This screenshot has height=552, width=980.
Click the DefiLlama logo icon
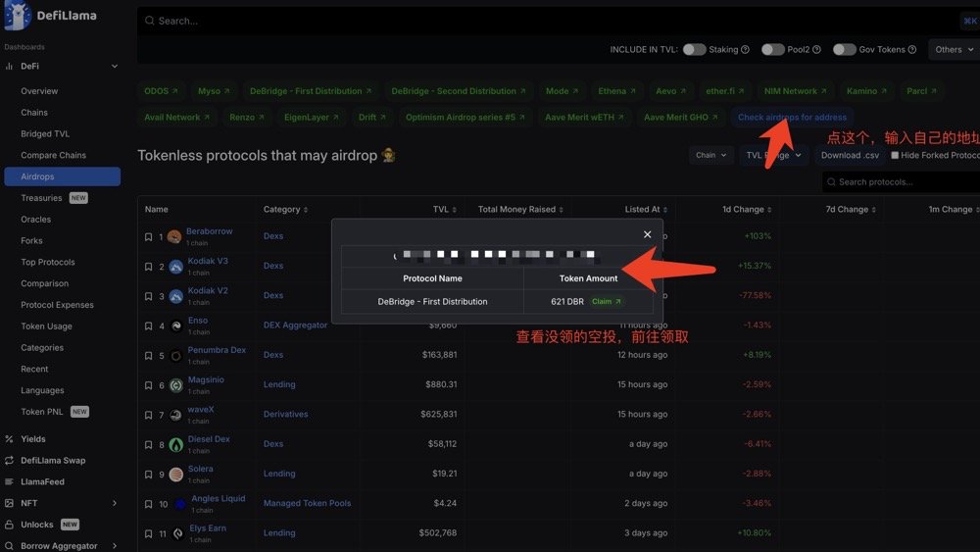[18, 15]
